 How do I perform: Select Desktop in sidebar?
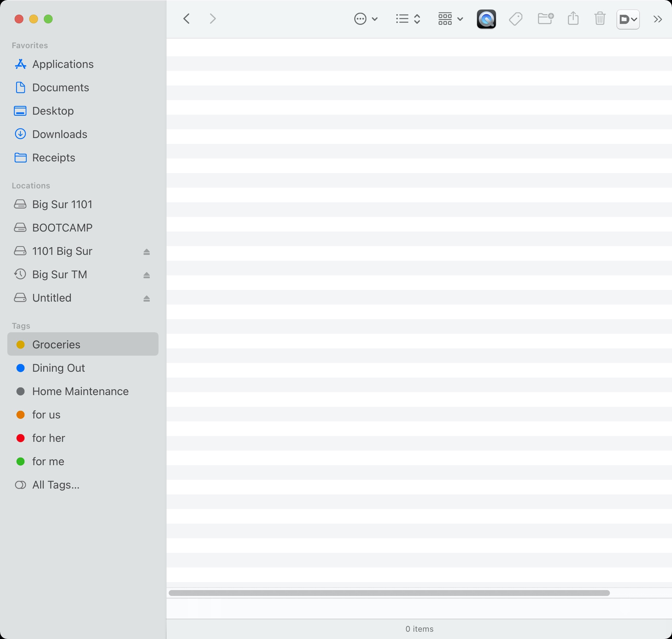tap(83, 111)
